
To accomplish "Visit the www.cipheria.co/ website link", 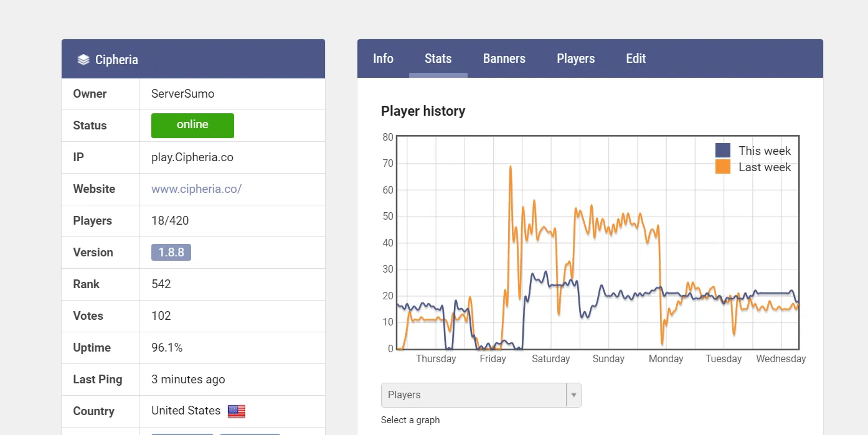I will pos(196,189).
